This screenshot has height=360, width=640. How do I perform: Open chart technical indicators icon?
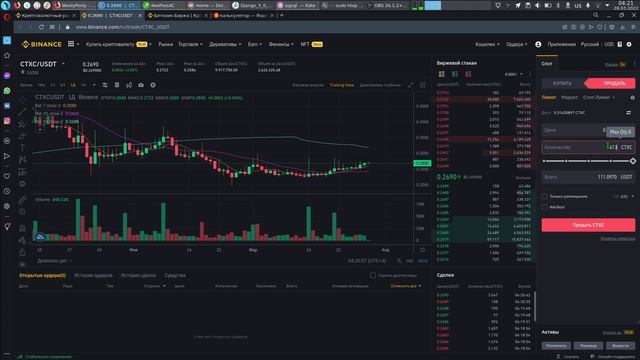click(129, 85)
